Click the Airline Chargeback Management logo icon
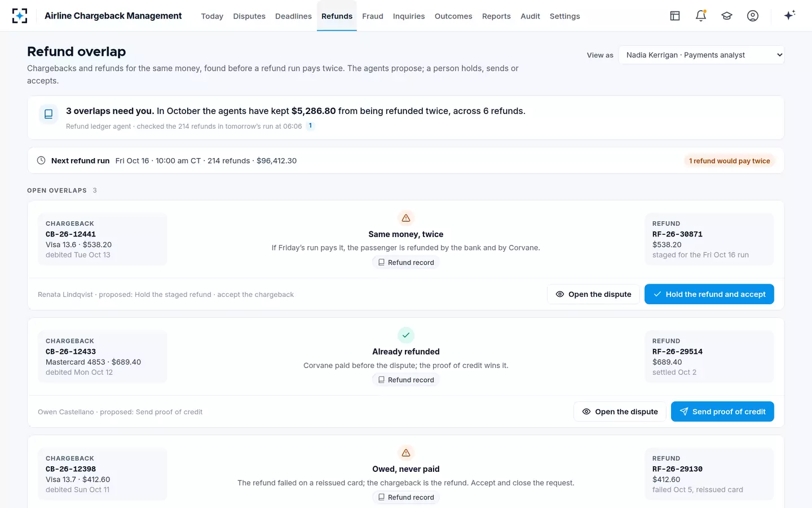 point(20,16)
